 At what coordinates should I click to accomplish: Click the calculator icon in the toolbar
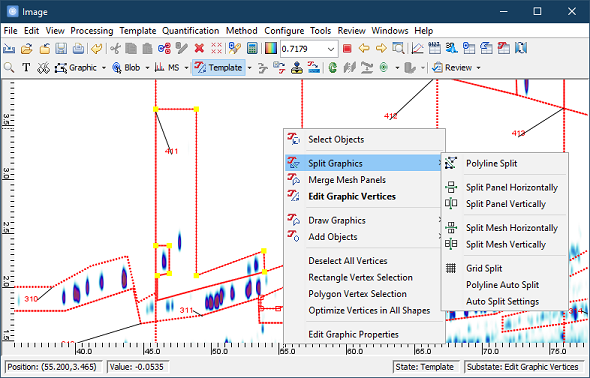[x=252, y=49]
